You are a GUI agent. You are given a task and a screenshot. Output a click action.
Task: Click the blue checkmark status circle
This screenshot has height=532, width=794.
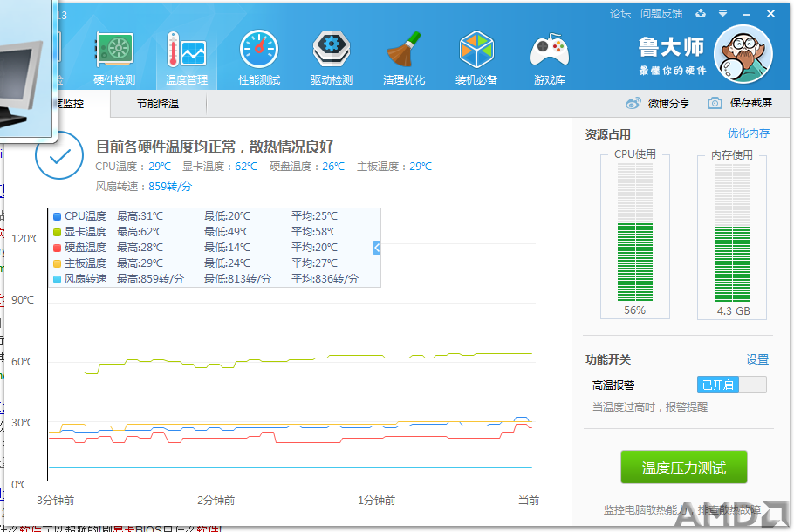coord(59,155)
